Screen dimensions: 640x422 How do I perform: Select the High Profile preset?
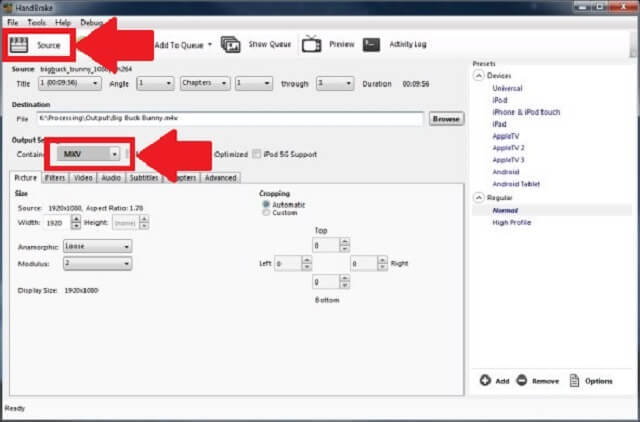(x=511, y=222)
